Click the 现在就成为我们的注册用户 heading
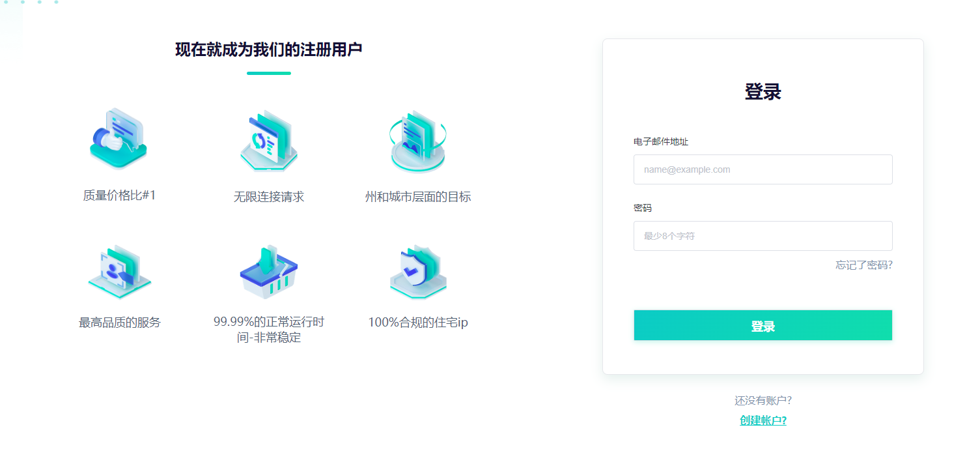 268,50
